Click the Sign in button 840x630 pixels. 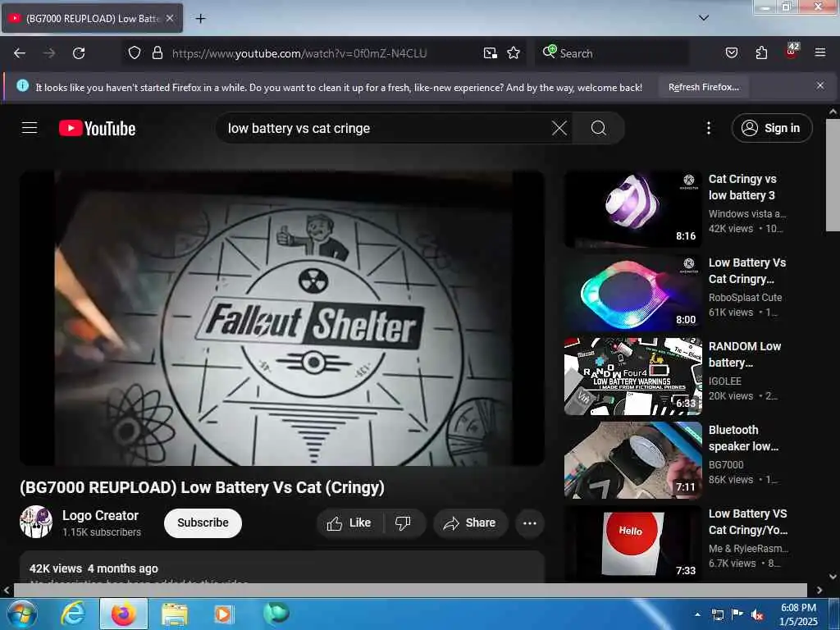coord(771,128)
